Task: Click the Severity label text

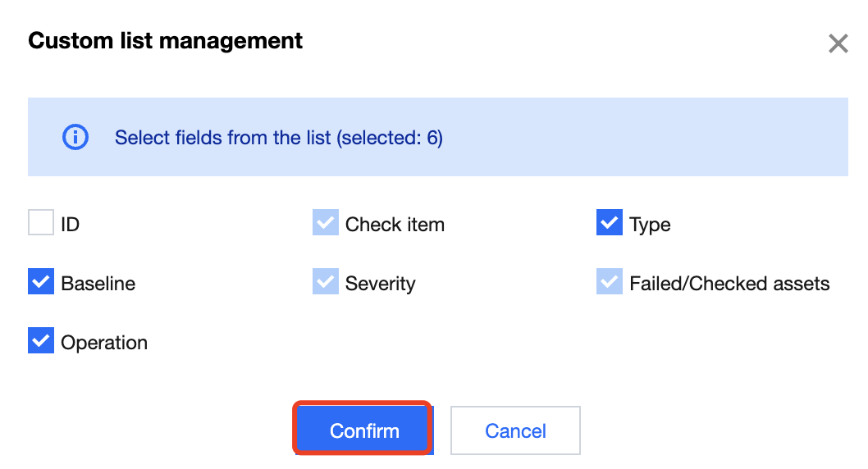Action: (380, 284)
